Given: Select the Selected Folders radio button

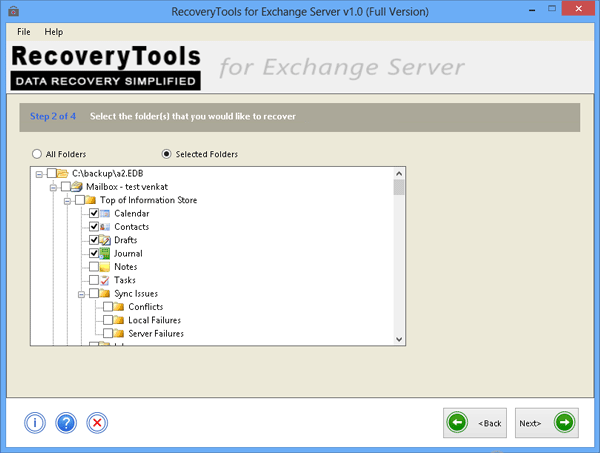Looking at the screenshot, I should pyautogui.click(x=166, y=154).
